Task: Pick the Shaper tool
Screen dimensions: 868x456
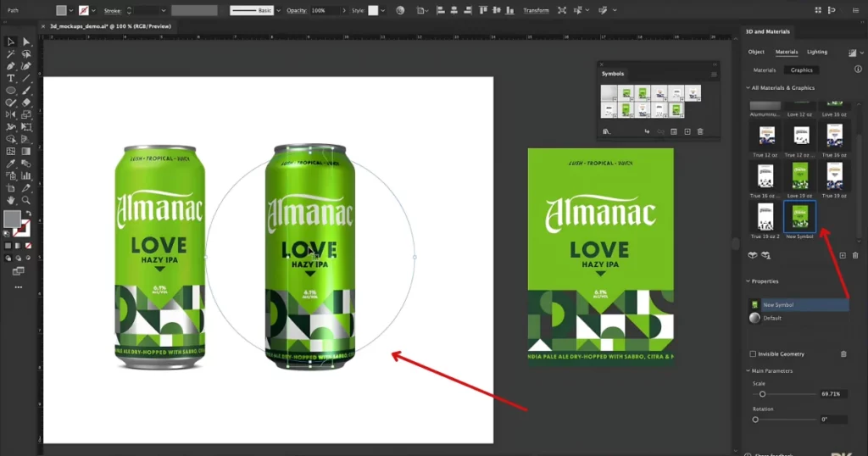Action: (x=10, y=103)
